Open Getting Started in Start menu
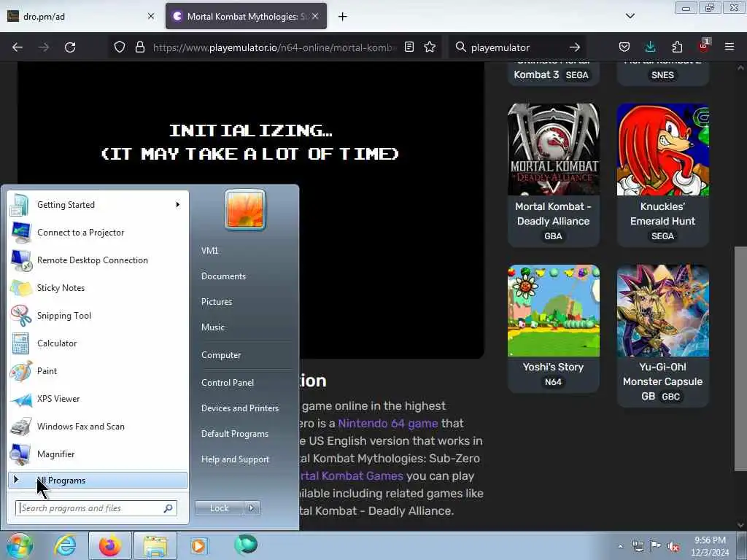747x560 pixels. click(98, 205)
